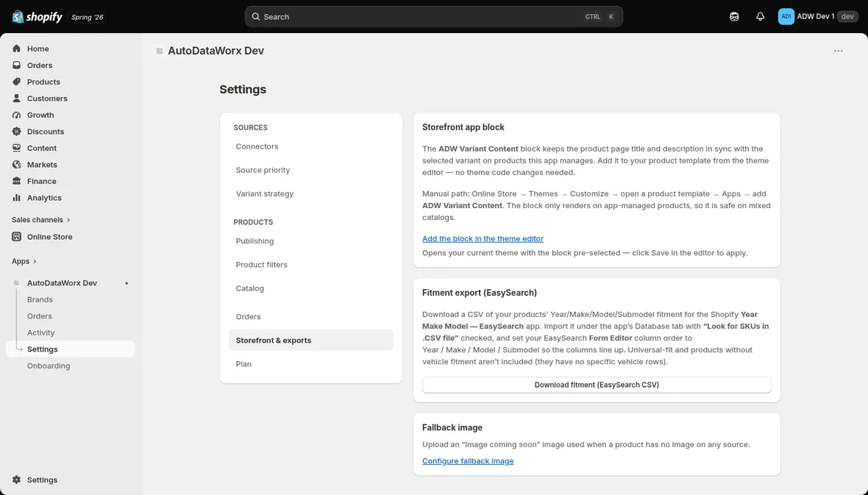
Task: Expand the Apps section
Action: coord(24,261)
